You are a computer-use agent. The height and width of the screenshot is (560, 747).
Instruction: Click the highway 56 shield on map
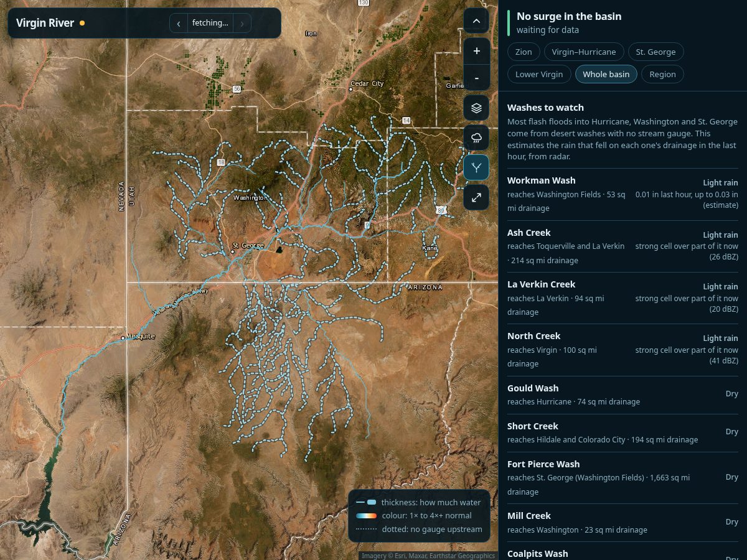(237, 89)
